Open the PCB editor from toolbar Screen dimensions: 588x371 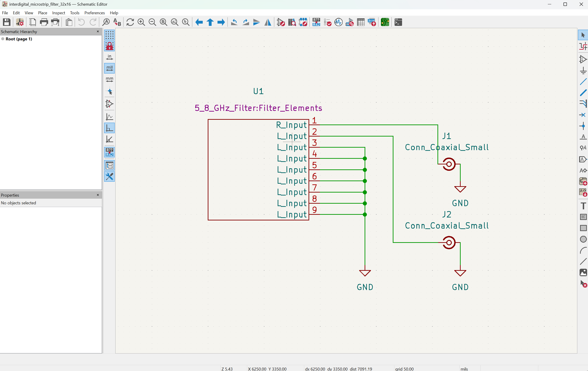point(385,22)
